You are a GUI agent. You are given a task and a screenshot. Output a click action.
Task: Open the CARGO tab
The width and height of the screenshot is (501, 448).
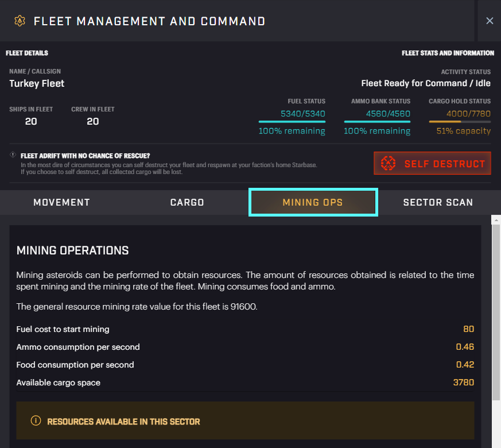point(187,202)
